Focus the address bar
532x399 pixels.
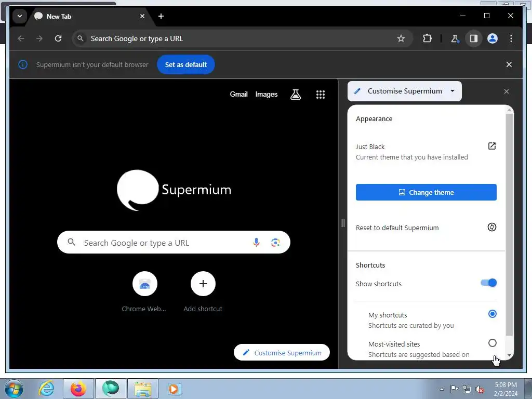click(242, 38)
